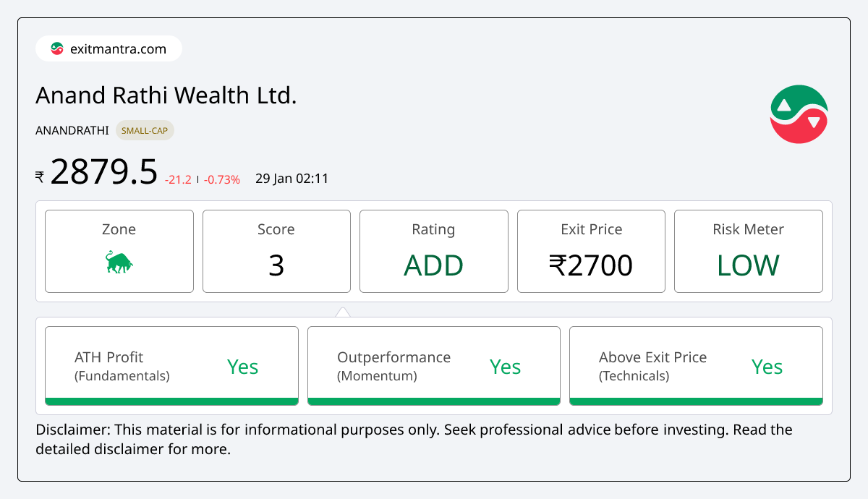Image resolution: width=868 pixels, height=499 pixels.
Task: Click the large circular ExitMantra brand icon
Action: click(x=799, y=114)
